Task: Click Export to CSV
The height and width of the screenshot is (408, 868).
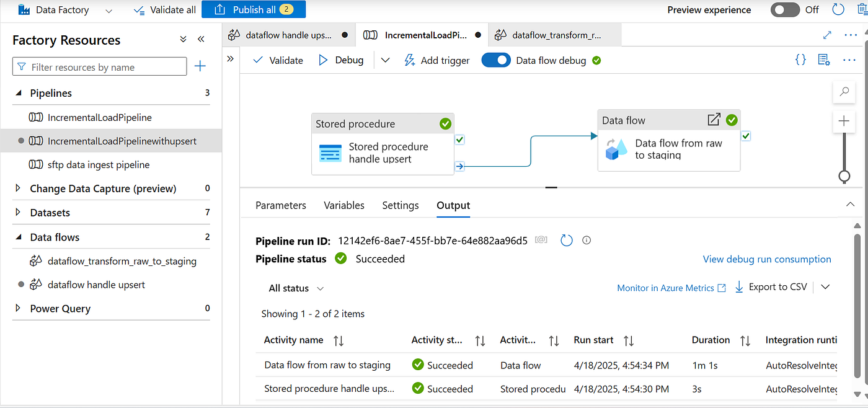Action: (x=771, y=287)
